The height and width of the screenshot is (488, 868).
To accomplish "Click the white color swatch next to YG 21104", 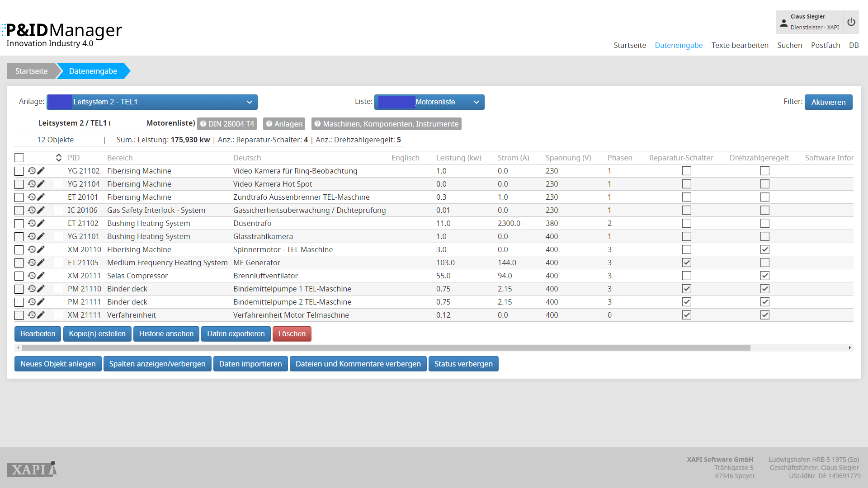I will pyautogui.click(x=59, y=184).
